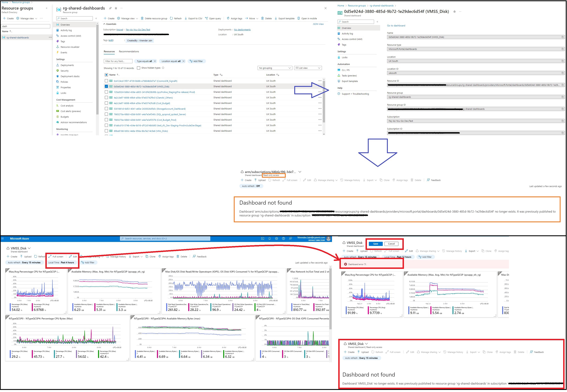Copy the Location ID uksouth value

click(x=563, y=73)
